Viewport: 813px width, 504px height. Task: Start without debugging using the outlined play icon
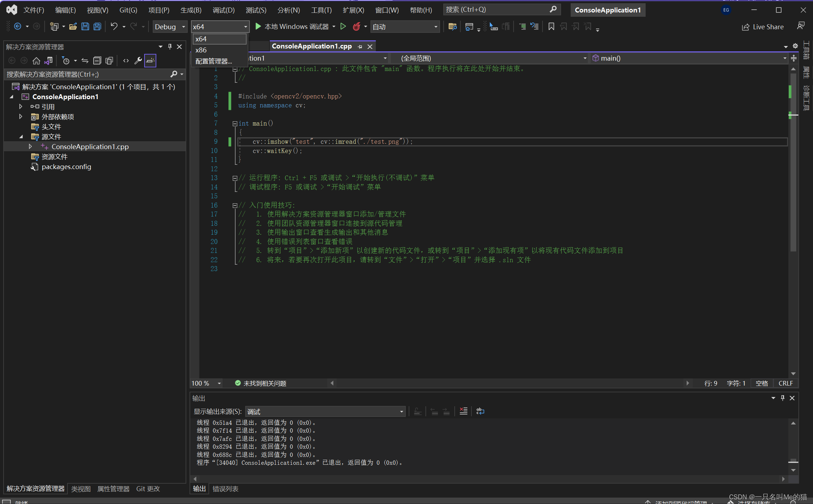pos(343,26)
